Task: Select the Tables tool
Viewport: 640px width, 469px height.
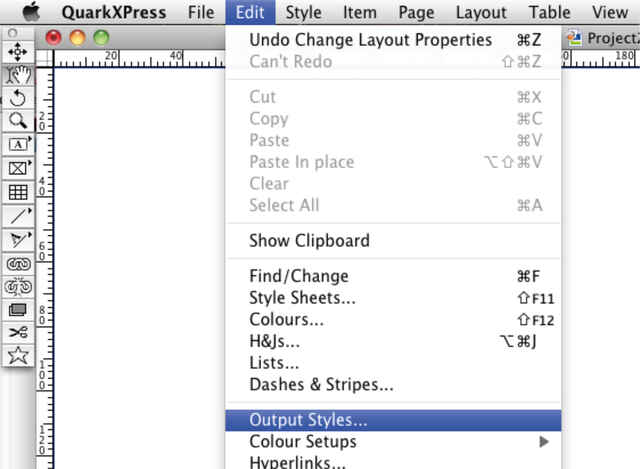Action: pos(18,192)
